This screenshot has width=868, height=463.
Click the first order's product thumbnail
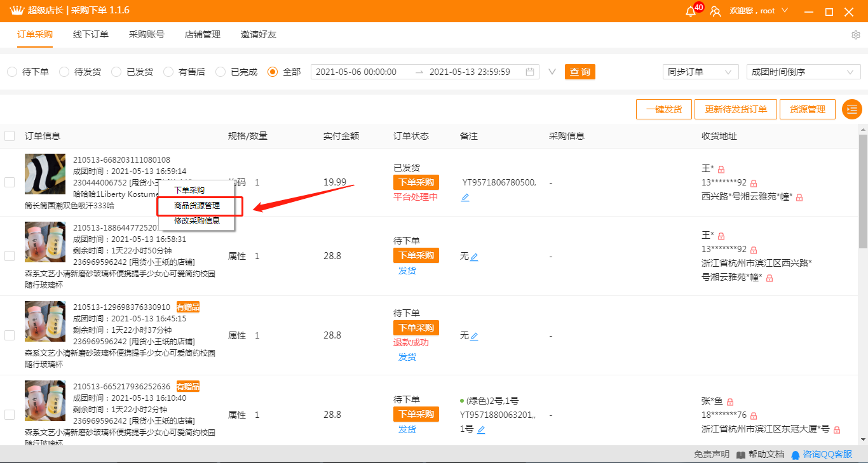point(44,174)
